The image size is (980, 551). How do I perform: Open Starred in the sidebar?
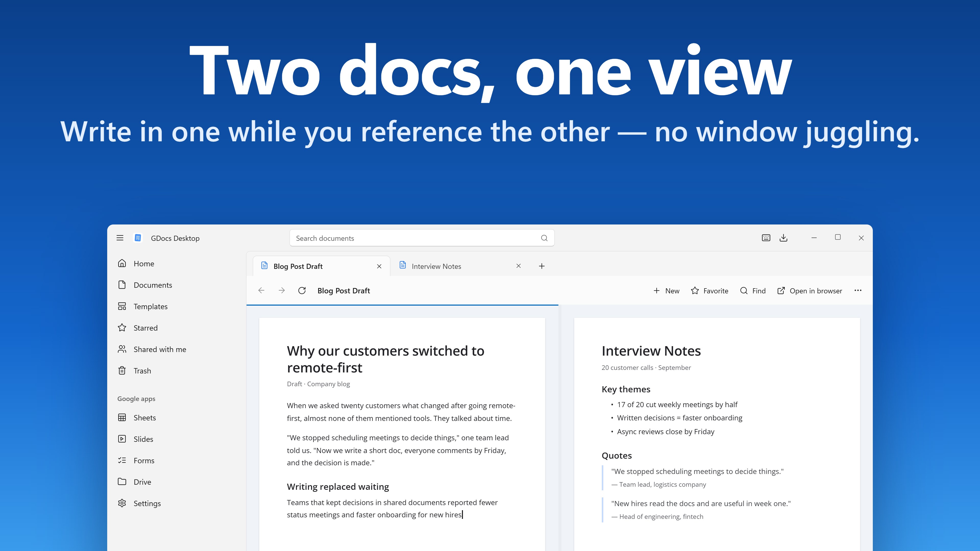click(177, 328)
